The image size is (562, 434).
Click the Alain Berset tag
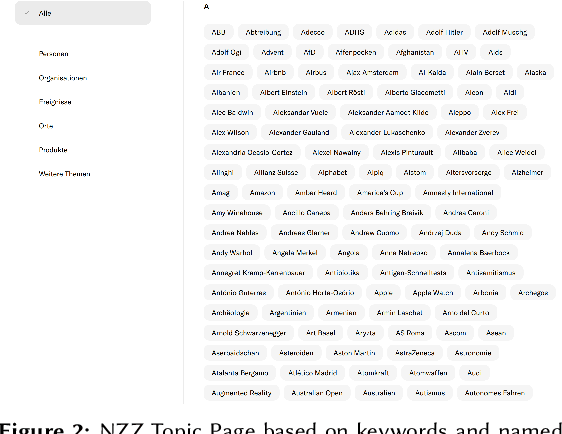[485, 72]
